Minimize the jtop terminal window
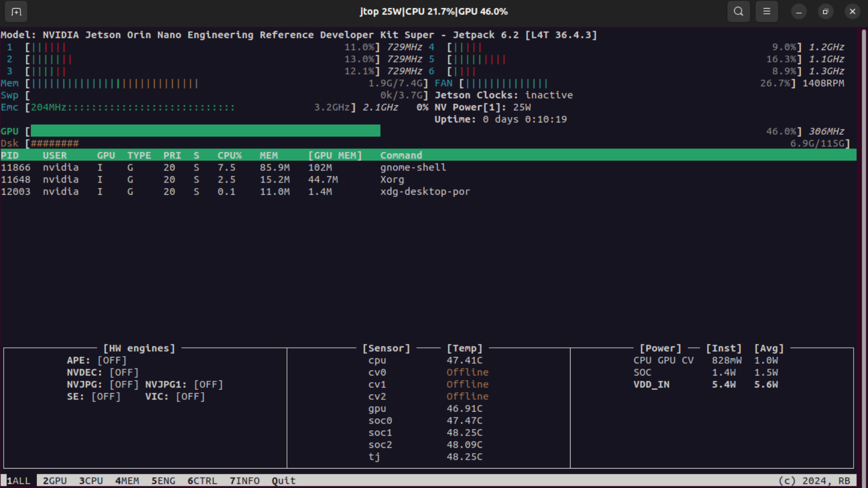868x488 pixels. (x=799, y=12)
